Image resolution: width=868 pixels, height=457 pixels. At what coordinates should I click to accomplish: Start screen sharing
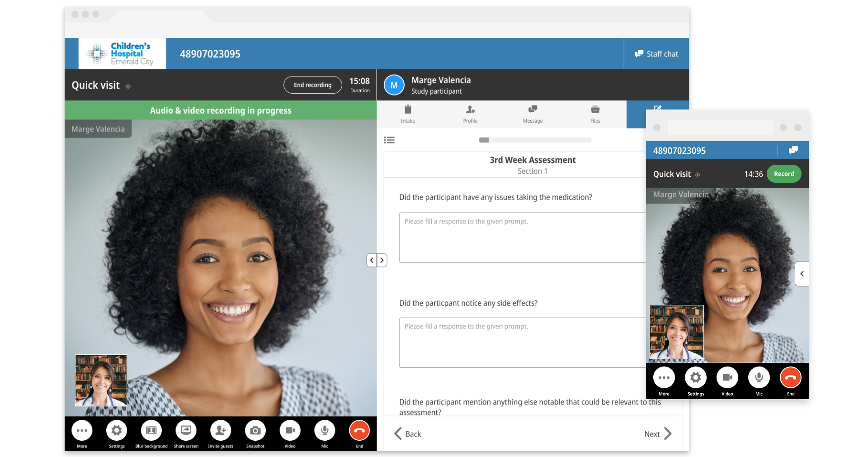pos(186,430)
